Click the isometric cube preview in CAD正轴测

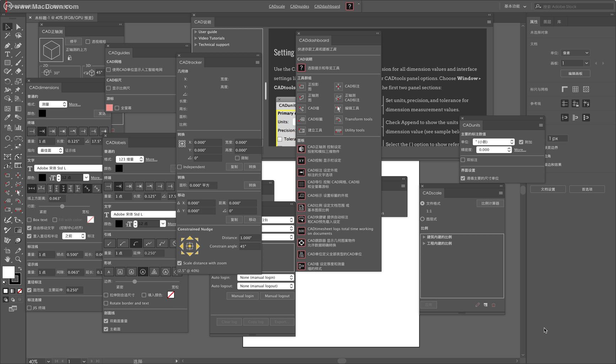click(x=51, y=50)
